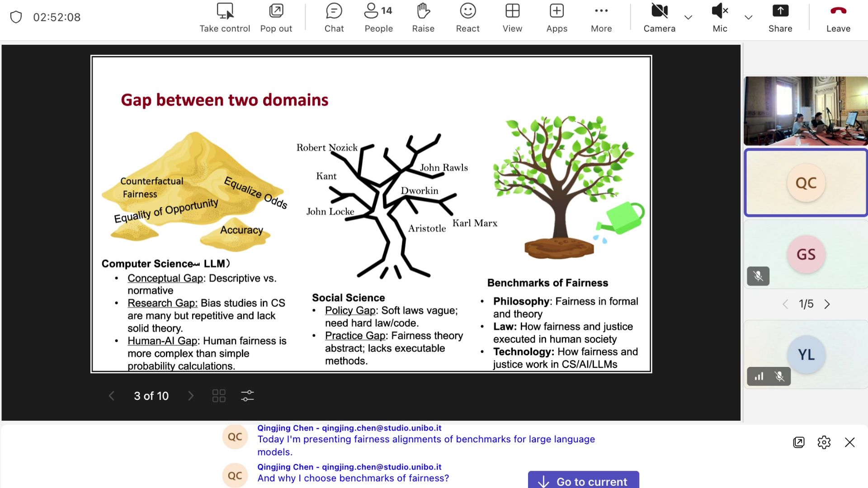Open the Apps menu

pyautogui.click(x=557, y=18)
